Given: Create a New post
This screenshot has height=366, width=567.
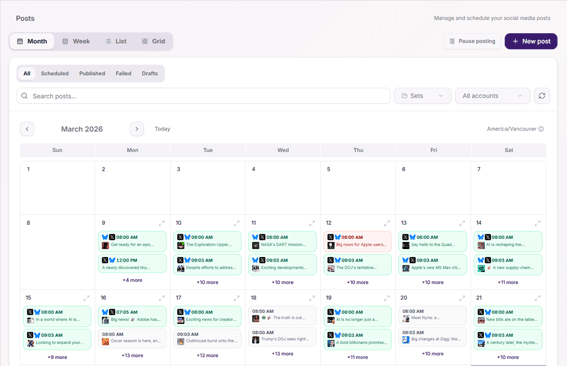Looking at the screenshot, I should 531,41.
